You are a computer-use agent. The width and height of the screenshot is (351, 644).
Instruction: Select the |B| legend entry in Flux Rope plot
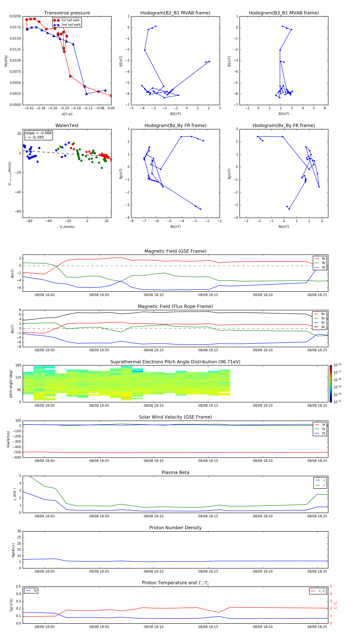point(320,327)
